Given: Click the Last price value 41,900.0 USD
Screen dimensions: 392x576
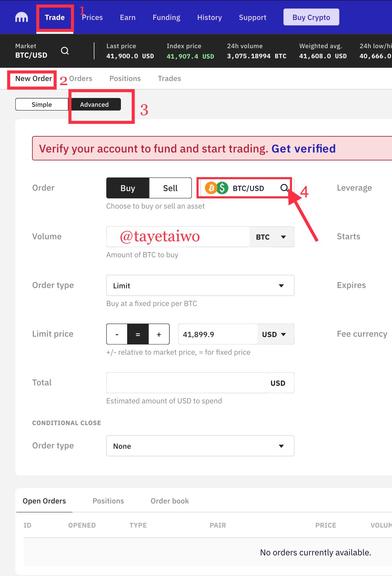Looking at the screenshot, I should tap(130, 56).
